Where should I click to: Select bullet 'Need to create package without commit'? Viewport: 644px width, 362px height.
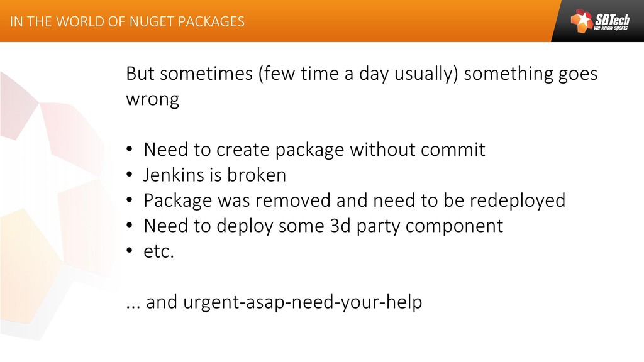coord(314,150)
